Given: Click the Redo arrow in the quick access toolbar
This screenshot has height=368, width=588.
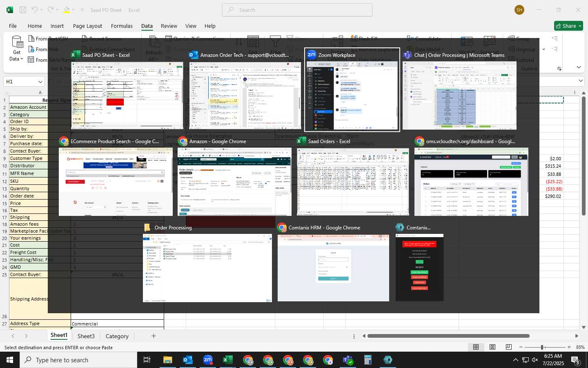Looking at the screenshot, I should pyautogui.click(x=50, y=10).
